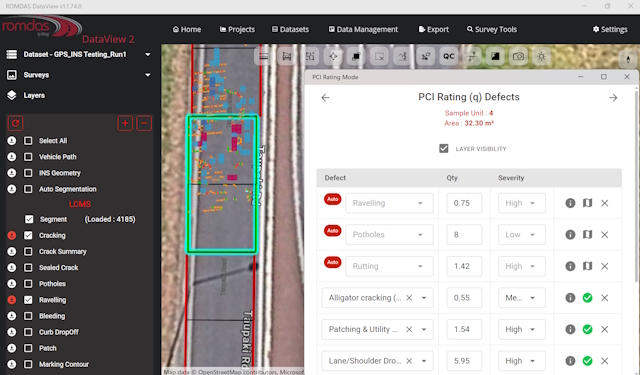Click the camera icon in the map toolbar

click(x=518, y=56)
